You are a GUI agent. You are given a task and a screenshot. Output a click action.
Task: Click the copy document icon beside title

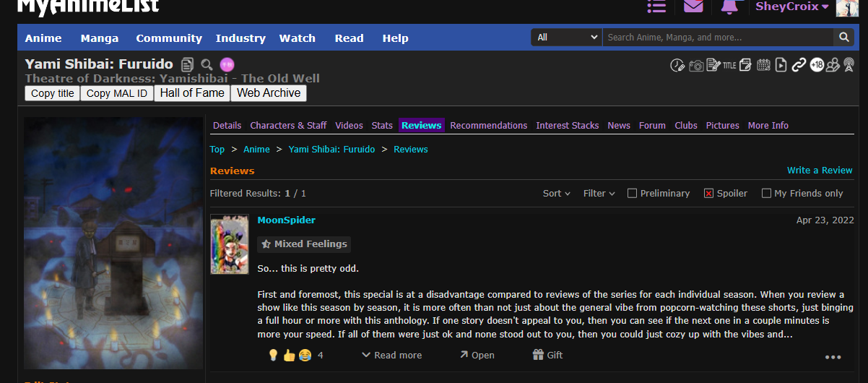[x=188, y=64]
